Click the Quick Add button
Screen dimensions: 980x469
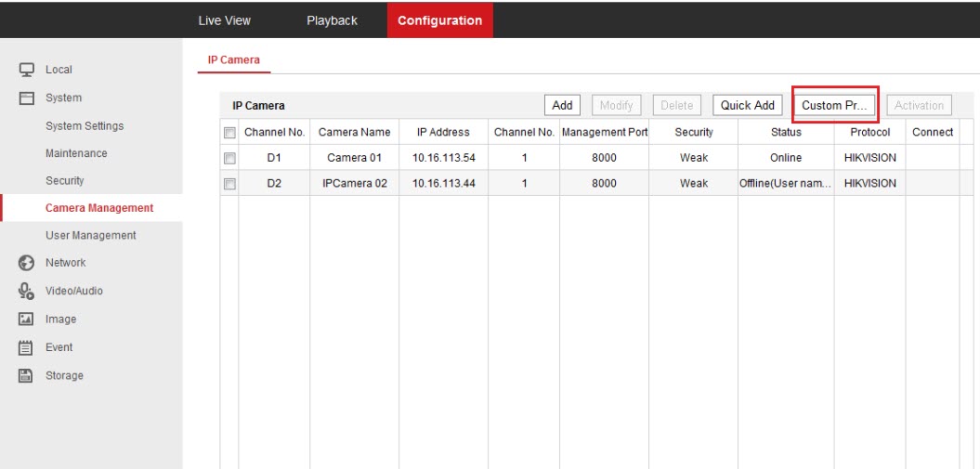(747, 106)
